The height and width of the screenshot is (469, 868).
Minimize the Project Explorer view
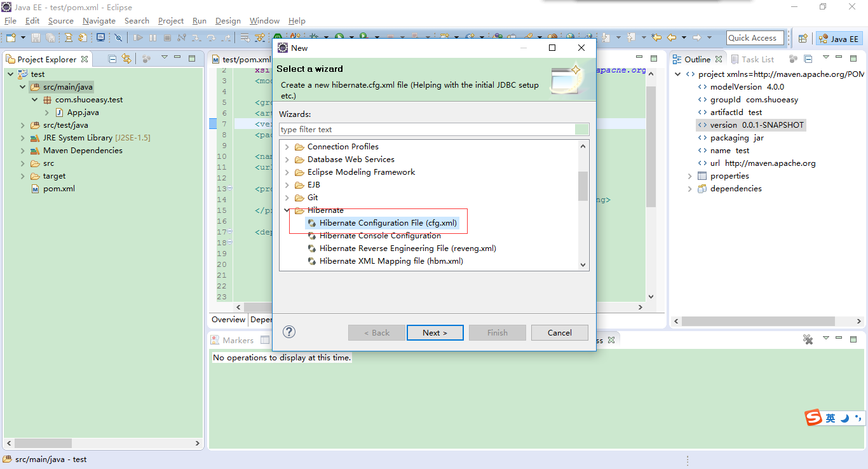[179, 58]
